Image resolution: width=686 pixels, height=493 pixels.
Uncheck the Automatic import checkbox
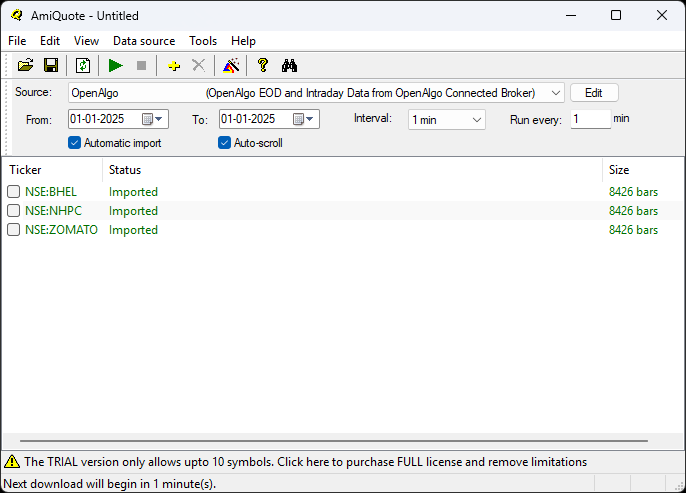pyautogui.click(x=74, y=143)
